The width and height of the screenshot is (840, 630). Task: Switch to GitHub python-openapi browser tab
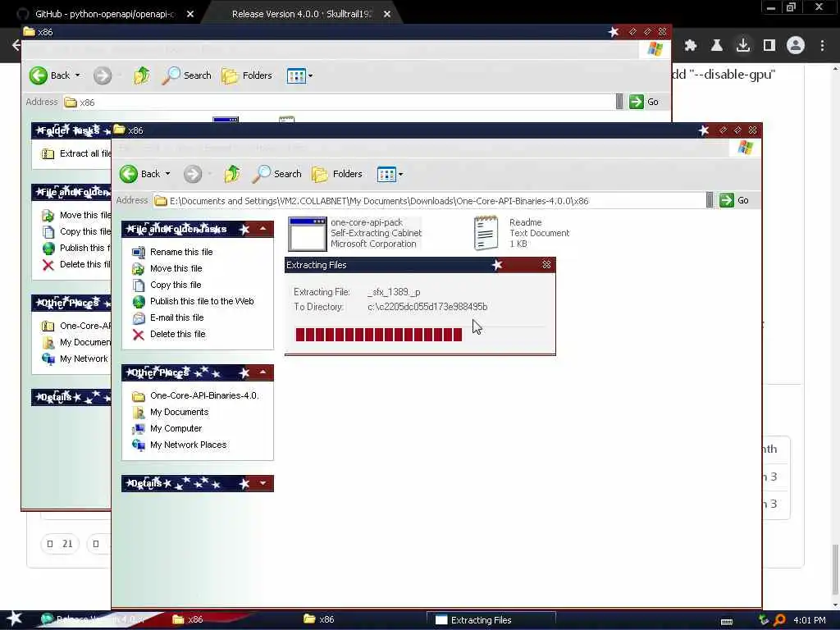tap(105, 14)
